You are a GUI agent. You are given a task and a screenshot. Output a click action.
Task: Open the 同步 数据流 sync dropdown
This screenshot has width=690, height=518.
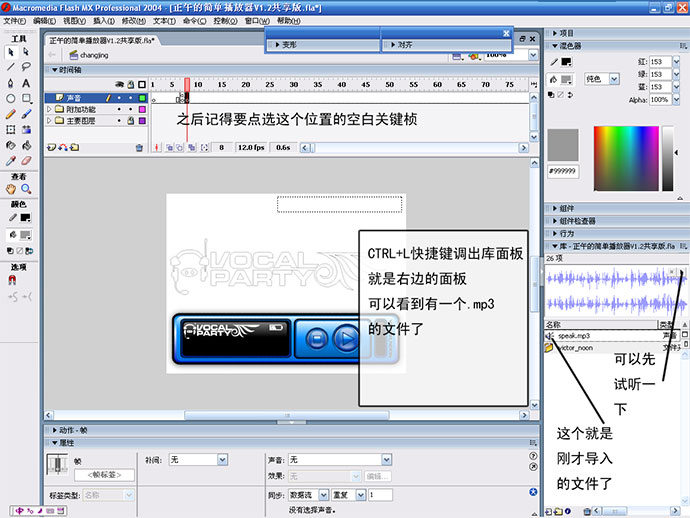[x=323, y=495]
